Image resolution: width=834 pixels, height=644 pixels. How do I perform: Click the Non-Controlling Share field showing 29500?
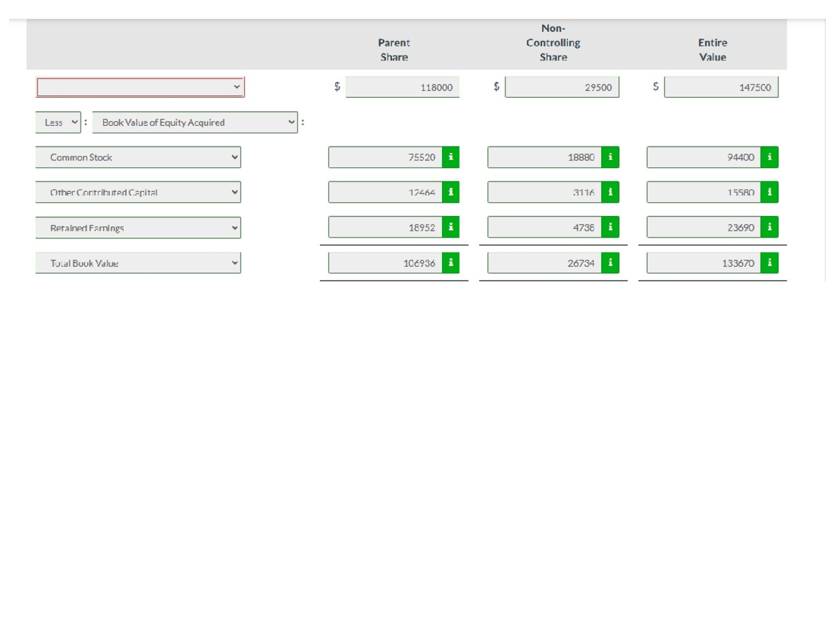click(x=562, y=87)
